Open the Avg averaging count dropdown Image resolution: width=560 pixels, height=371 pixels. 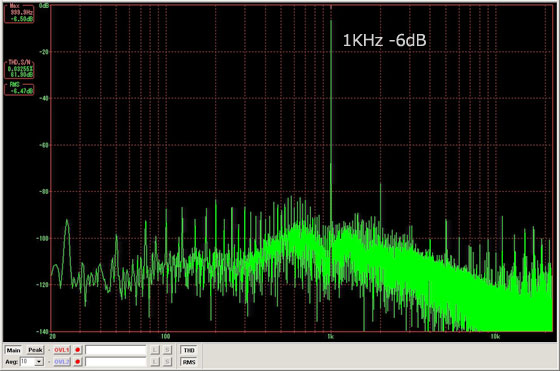pyautogui.click(x=39, y=362)
